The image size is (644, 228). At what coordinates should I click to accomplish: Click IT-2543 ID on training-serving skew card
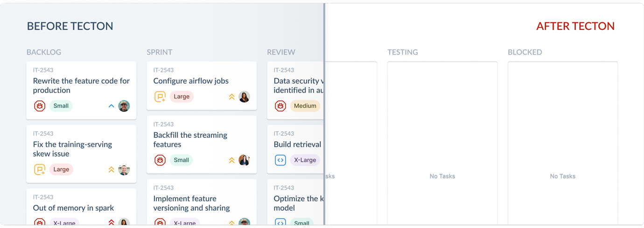(43, 134)
